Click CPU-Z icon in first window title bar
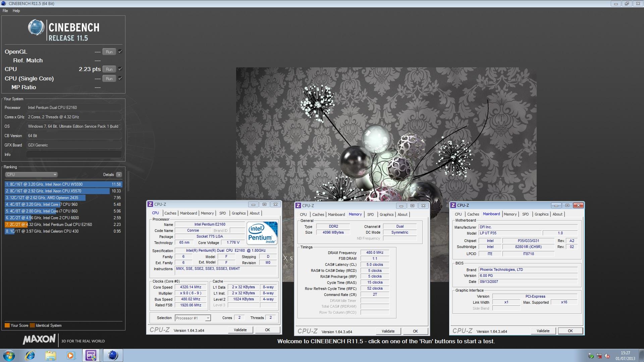 (x=151, y=204)
